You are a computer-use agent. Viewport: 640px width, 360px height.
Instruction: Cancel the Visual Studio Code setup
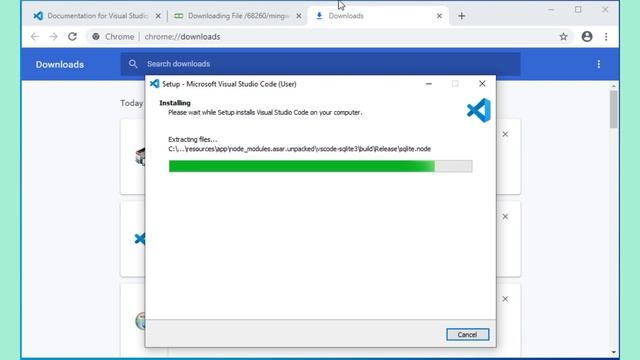pyautogui.click(x=467, y=335)
